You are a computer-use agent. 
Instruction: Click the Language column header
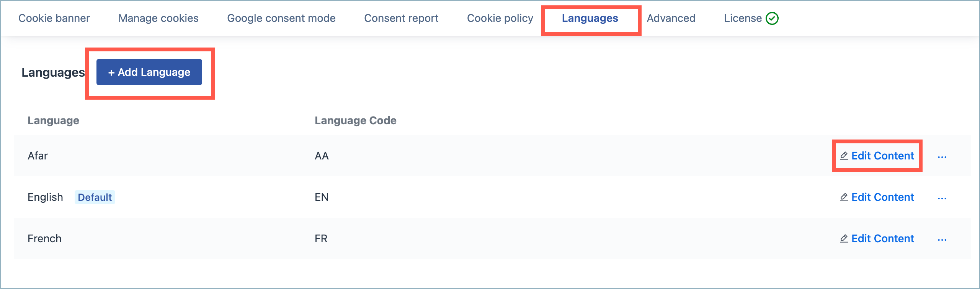pyautogui.click(x=53, y=120)
